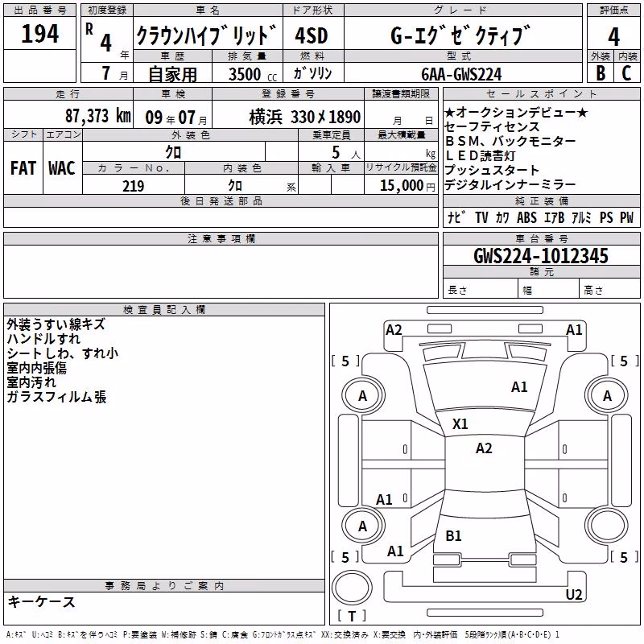Click the spare tire circle above [T]
644x644 pixels.
click(x=352, y=588)
